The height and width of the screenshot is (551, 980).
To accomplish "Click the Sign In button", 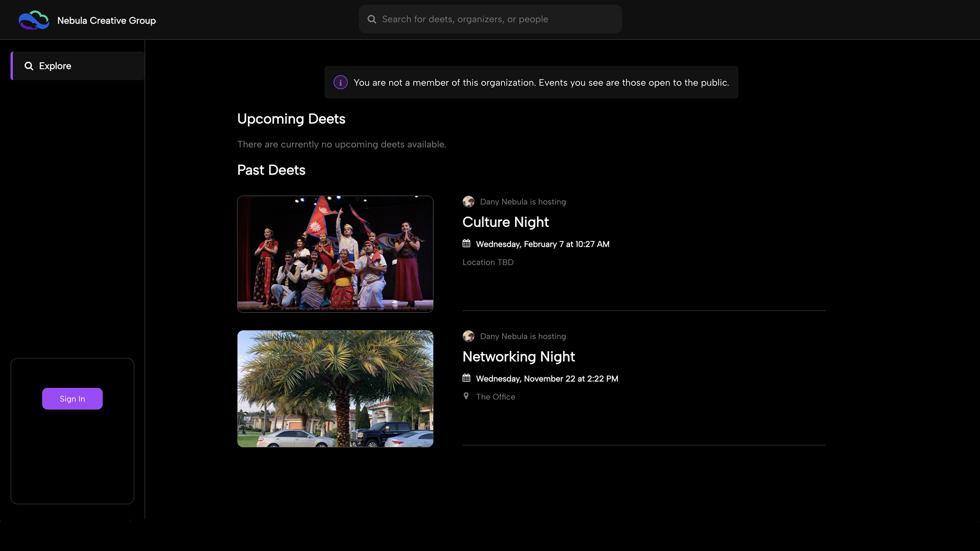I will (x=72, y=398).
